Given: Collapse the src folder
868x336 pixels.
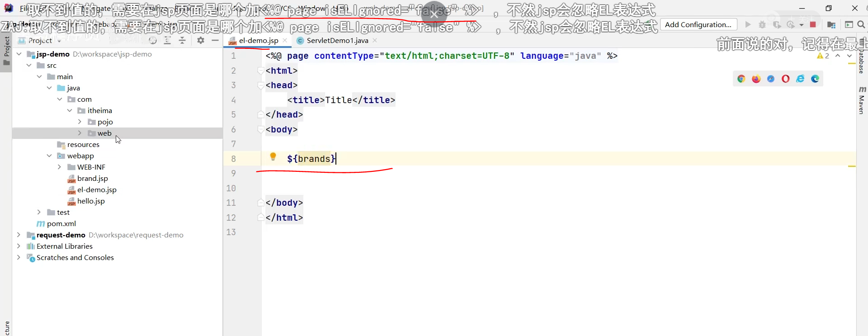Looking at the screenshot, I should (x=29, y=65).
